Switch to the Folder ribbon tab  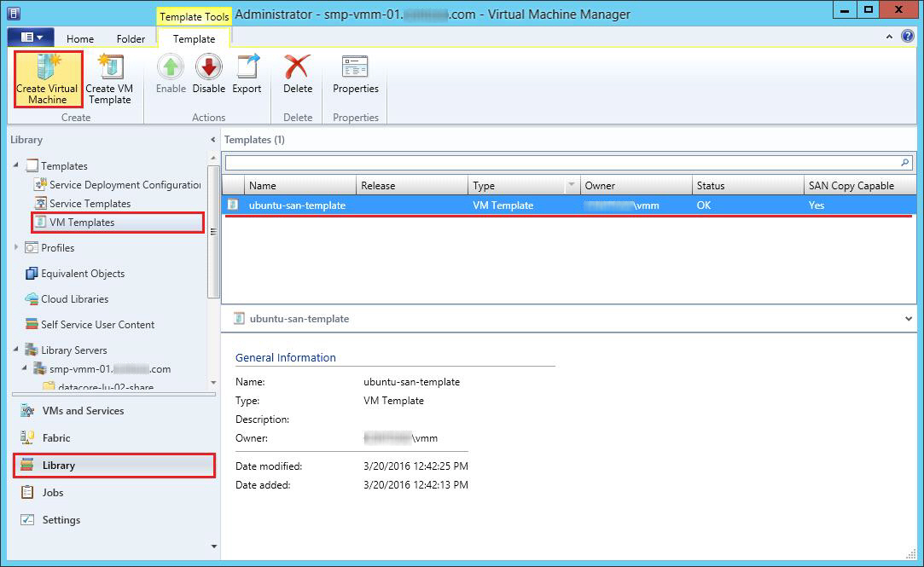click(131, 38)
